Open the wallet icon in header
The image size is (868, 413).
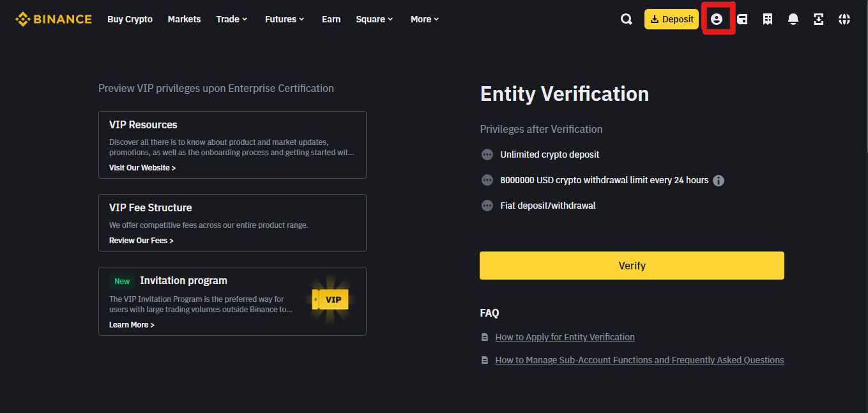click(742, 19)
